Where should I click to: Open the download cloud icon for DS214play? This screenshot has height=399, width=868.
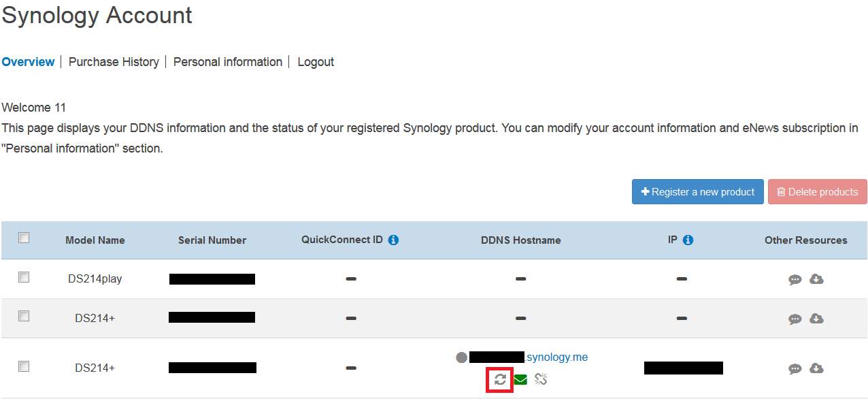[816, 279]
